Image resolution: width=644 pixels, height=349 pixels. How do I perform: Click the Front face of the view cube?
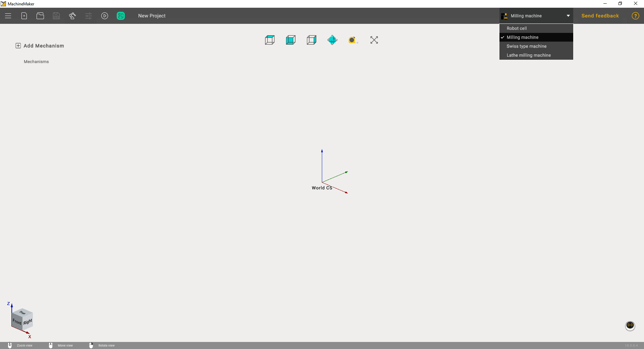17,321
